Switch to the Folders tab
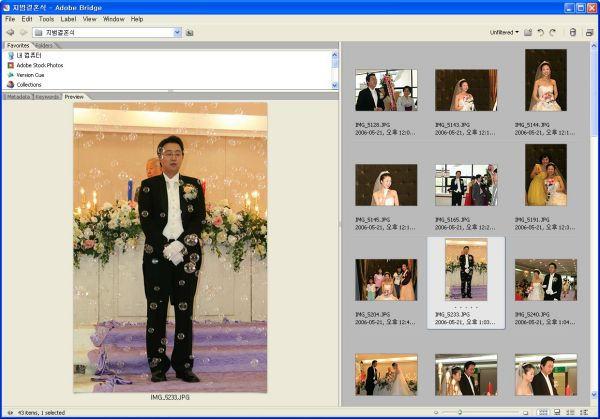The image size is (600, 419). pyautogui.click(x=45, y=45)
